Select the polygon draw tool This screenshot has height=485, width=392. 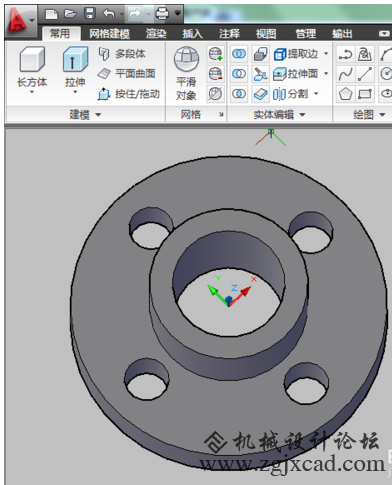345,94
